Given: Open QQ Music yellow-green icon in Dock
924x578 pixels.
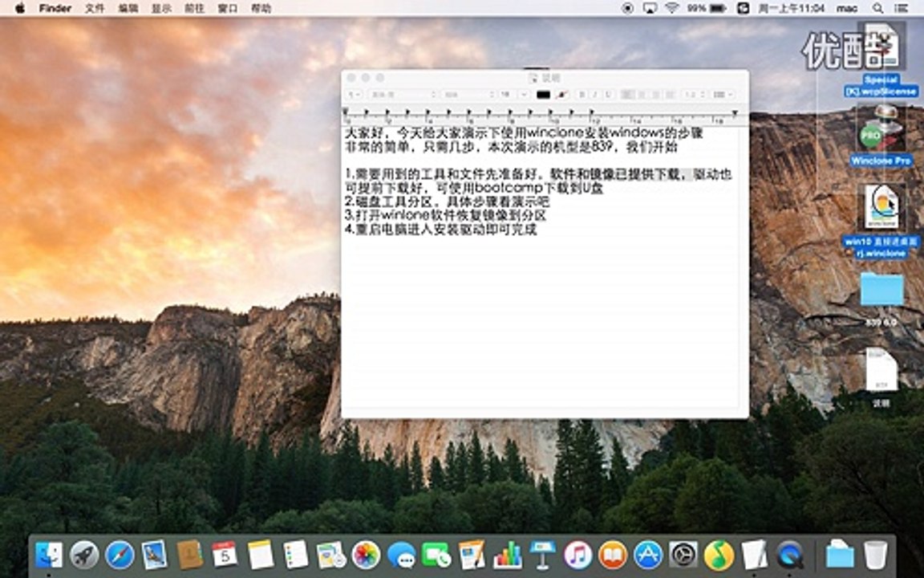Looking at the screenshot, I should (719, 555).
